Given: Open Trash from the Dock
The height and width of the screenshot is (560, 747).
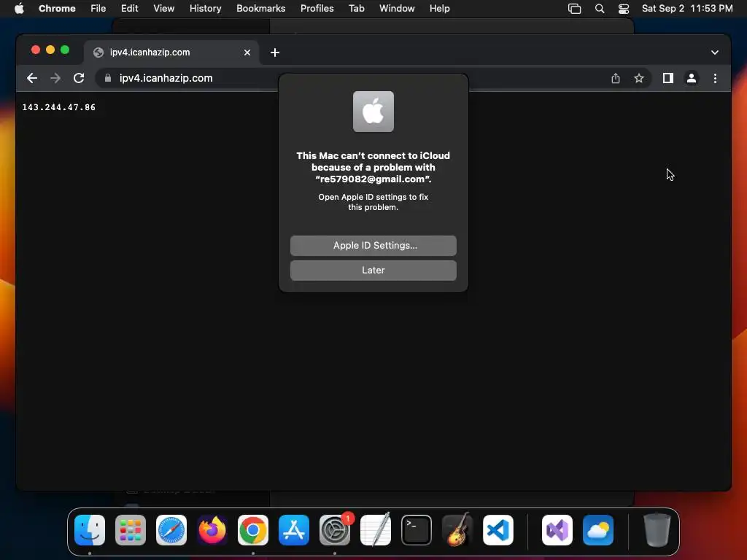Looking at the screenshot, I should tap(657, 530).
